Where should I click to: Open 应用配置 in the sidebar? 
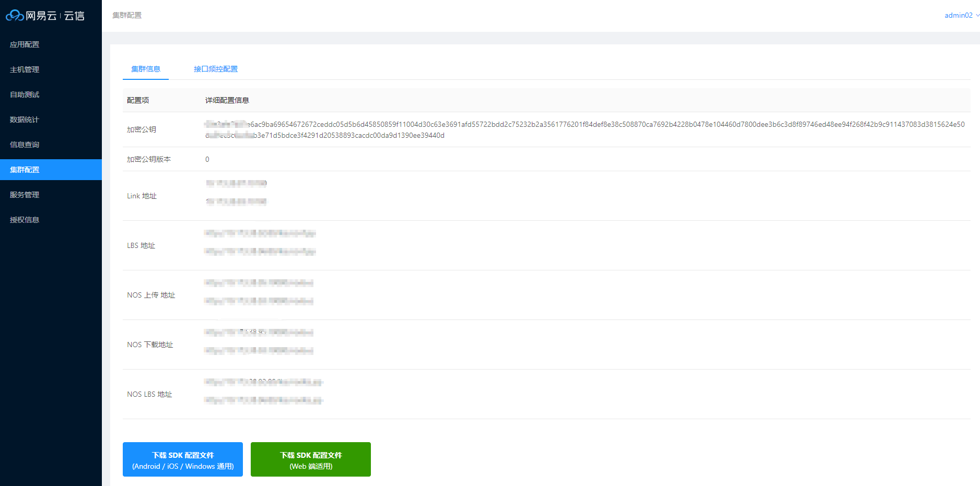25,44
